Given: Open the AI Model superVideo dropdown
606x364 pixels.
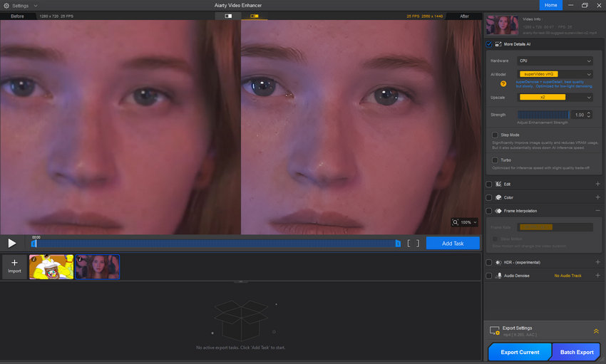Looking at the screenshot, I should click(555, 74).
